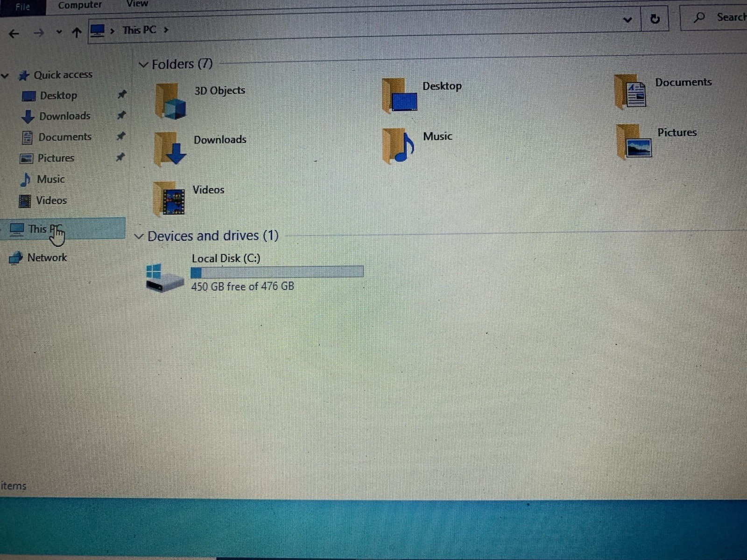Image resolution: width=747 pixels, height=560 pixels.
Task: Click the Pictures icon in sidebar
Action: coord(26,159)
